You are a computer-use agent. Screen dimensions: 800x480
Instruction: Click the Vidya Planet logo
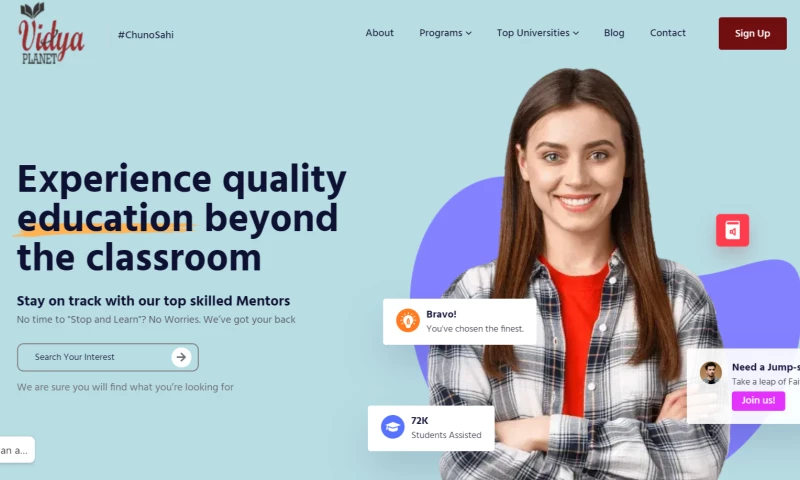pos(51,34)
